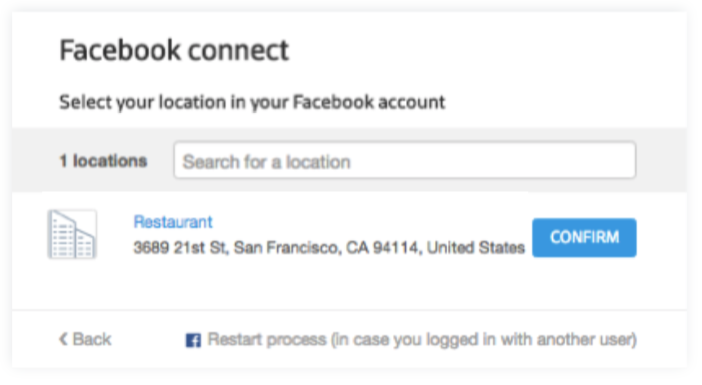Restart process to log in as another user
Image resolution: width=702 pixels, height=385 pixels.
click(x=411, y=340)
